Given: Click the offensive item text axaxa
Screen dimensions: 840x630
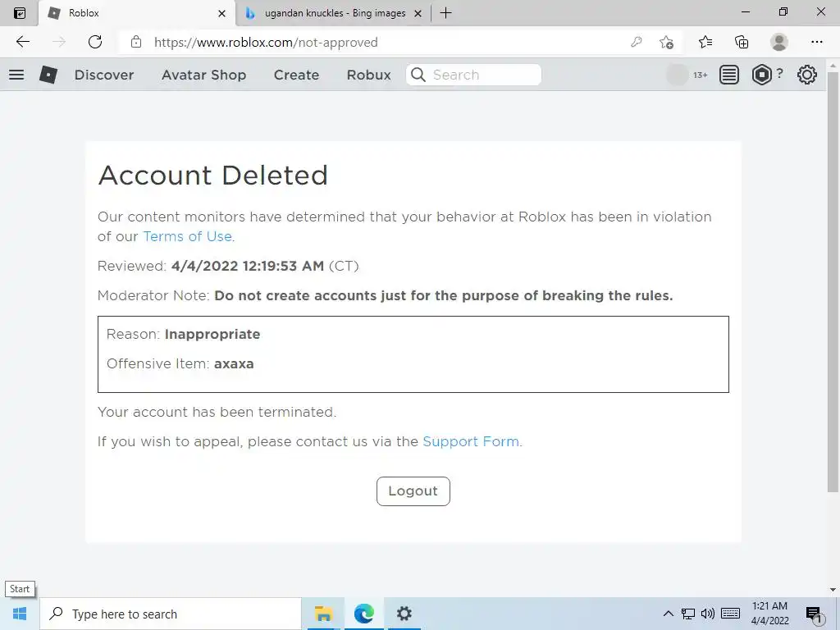Looking at the screenshot, I should pyautogui.click(x=234, y=363).
